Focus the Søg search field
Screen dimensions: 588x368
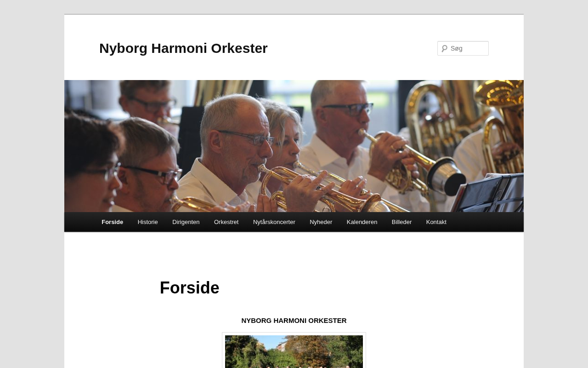pyautogui.click(x=463, y=48)
